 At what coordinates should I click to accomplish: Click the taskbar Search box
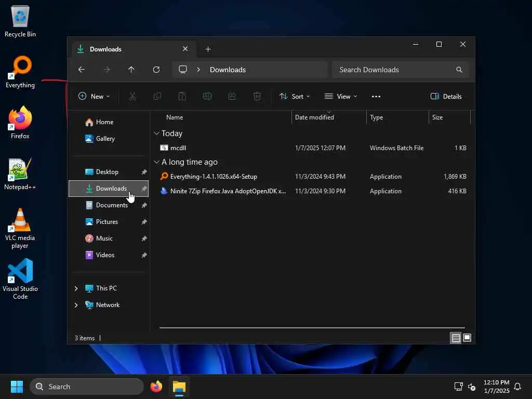tap(87, 387)
